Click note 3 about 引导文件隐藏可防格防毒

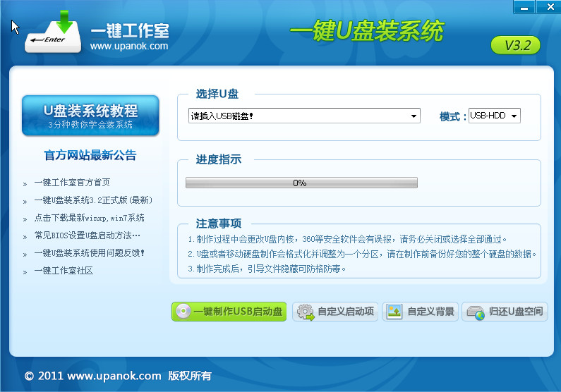point(267,269)
